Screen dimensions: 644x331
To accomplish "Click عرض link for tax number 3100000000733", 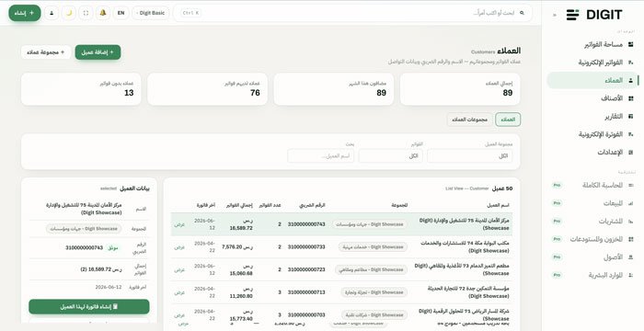I will point(179,247).
